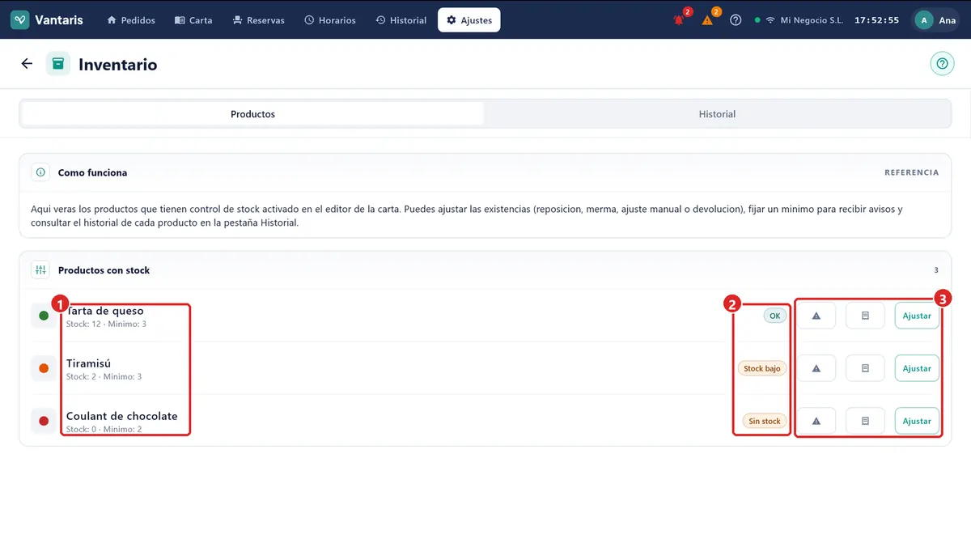The height and width of the screenshot is (560, 971).
Task: Click Ajustar for Tiramisú
Action: click(x=917, y=368)
